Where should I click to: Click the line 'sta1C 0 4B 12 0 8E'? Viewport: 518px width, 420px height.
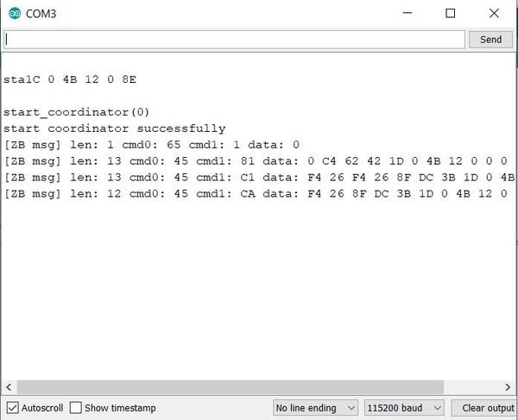[70, 79]
